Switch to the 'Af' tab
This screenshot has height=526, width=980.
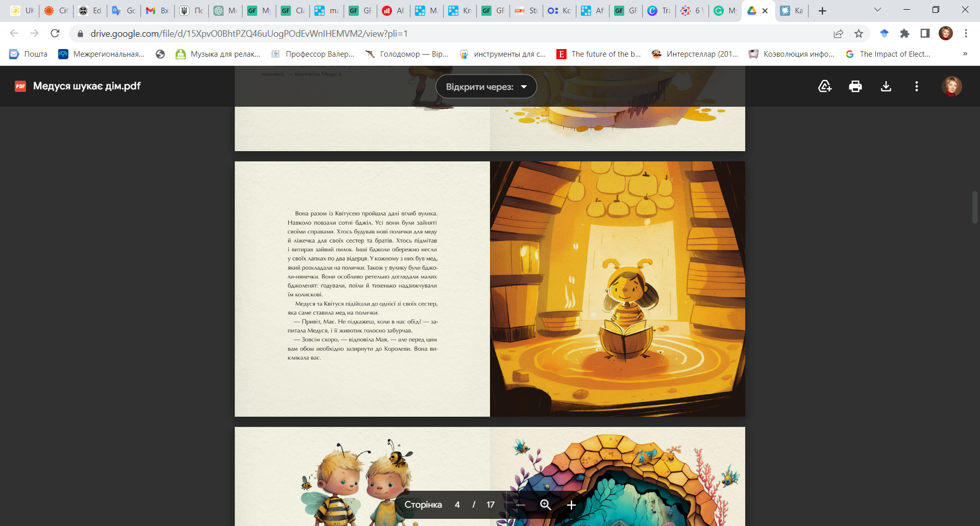point(593,11)
